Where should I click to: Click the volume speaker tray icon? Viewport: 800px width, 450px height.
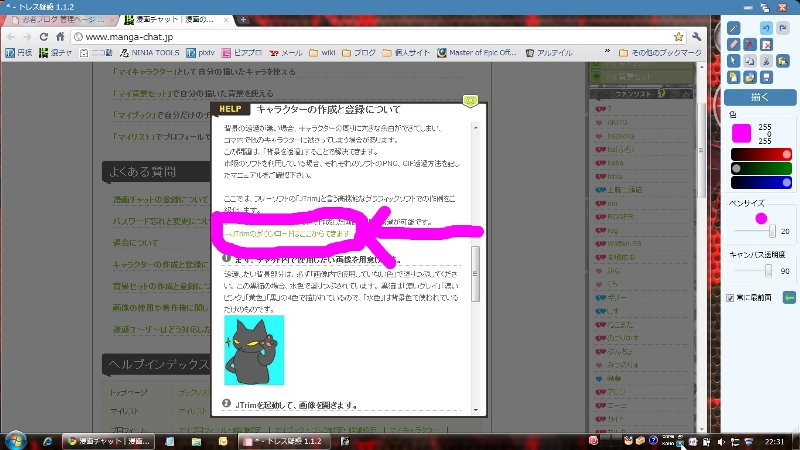pyautogui.click(x=720, y=442)
